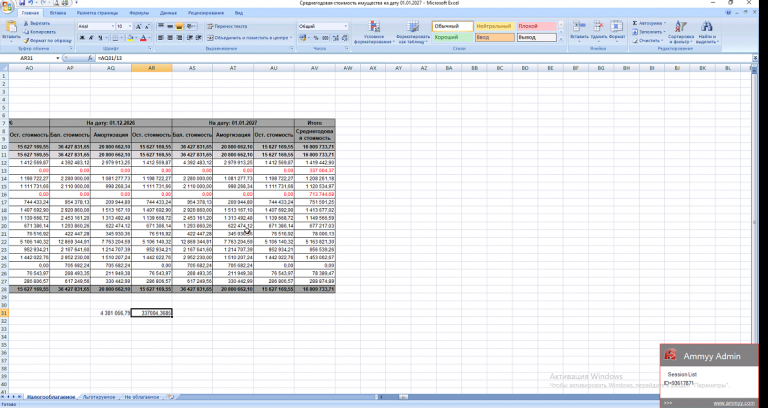Save the workbook from quick access toolbar
768x408 pixels.
[x=22, y=3]
